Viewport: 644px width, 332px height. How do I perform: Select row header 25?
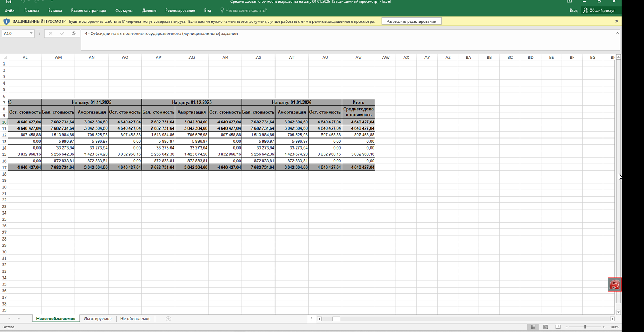pyautogui.click(x=4, y=219)
